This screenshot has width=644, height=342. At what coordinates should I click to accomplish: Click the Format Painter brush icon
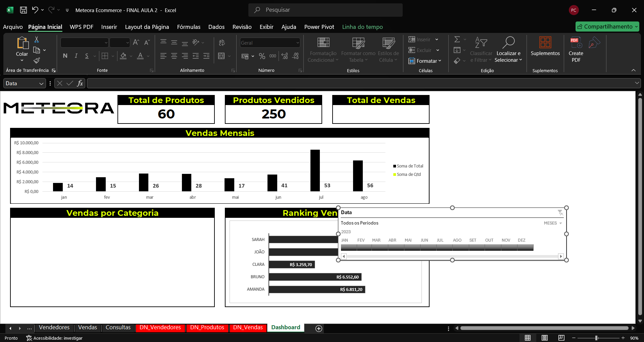[x=37, y=60]
